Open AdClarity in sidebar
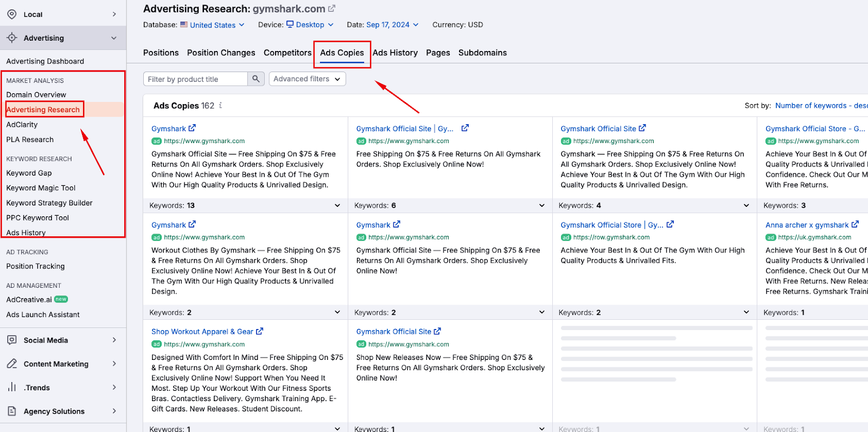The height and width of the screenshot is (432, 868). pos(22,125)
